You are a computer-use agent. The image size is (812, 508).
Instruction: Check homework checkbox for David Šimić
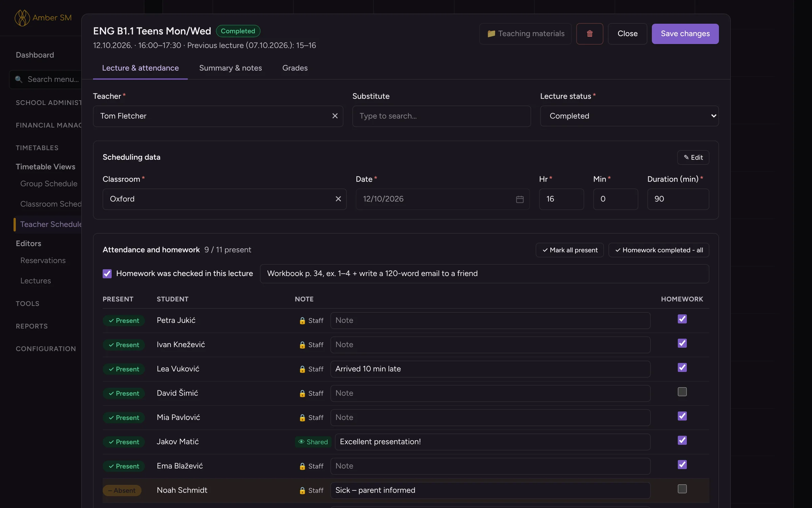pos(682,392)
